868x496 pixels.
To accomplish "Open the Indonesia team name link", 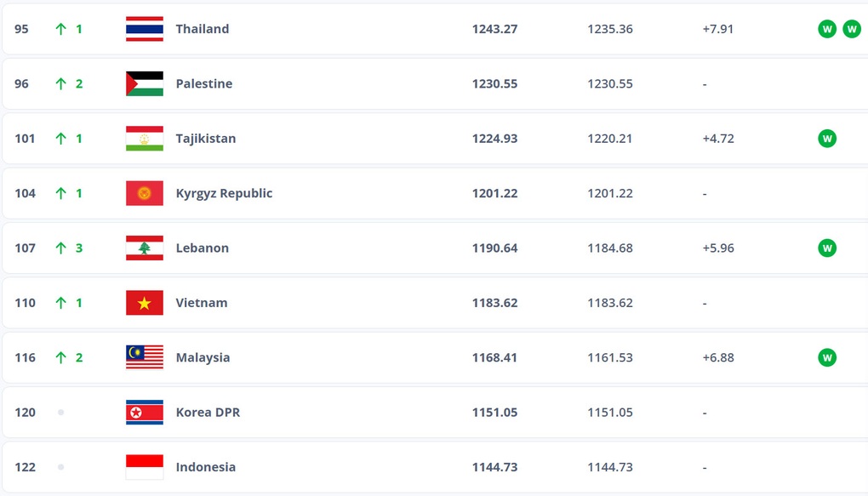I will [x=205, y=467].
